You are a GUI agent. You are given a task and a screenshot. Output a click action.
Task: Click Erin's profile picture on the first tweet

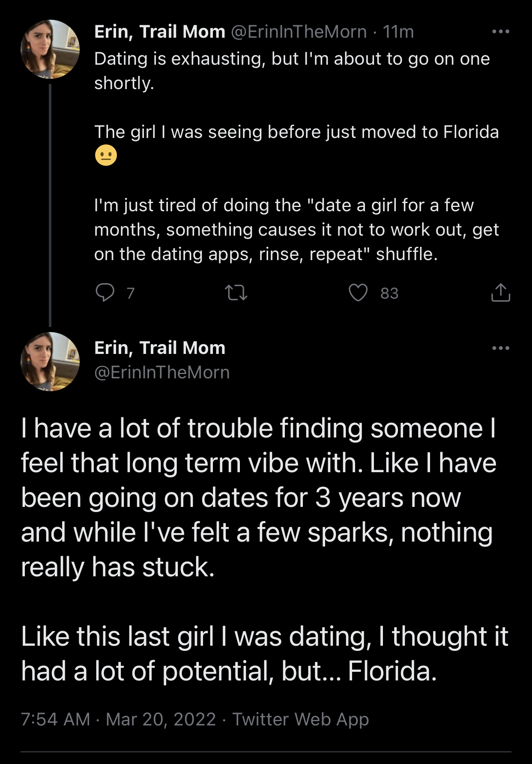[x=50, y=49]
